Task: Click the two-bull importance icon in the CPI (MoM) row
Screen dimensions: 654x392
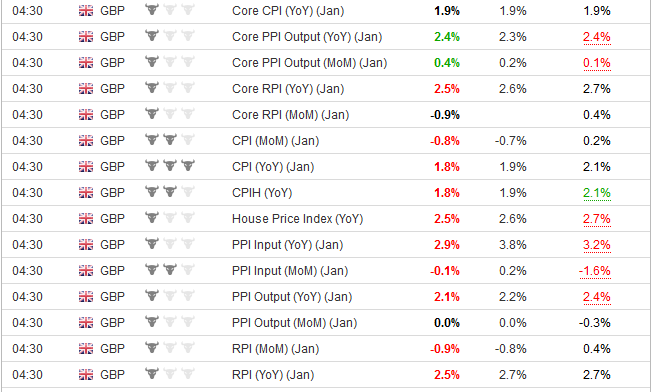Action: [170, 140]
